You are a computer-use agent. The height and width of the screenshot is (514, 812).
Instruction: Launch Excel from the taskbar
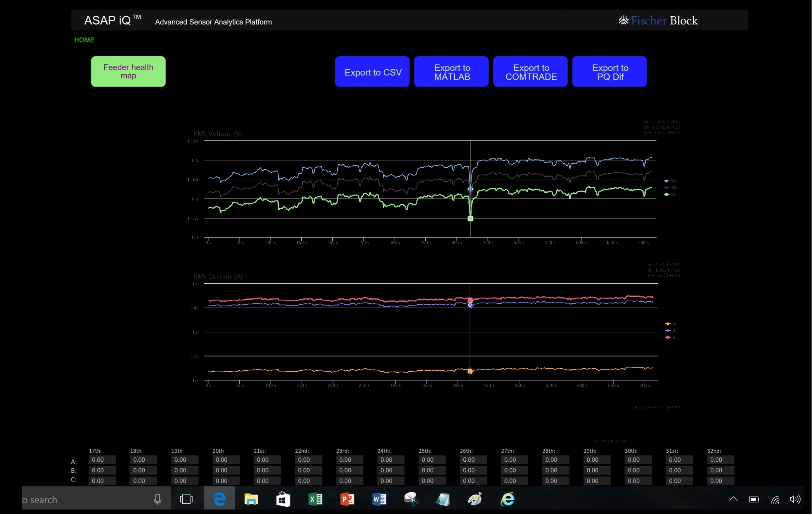coord(315,499)
